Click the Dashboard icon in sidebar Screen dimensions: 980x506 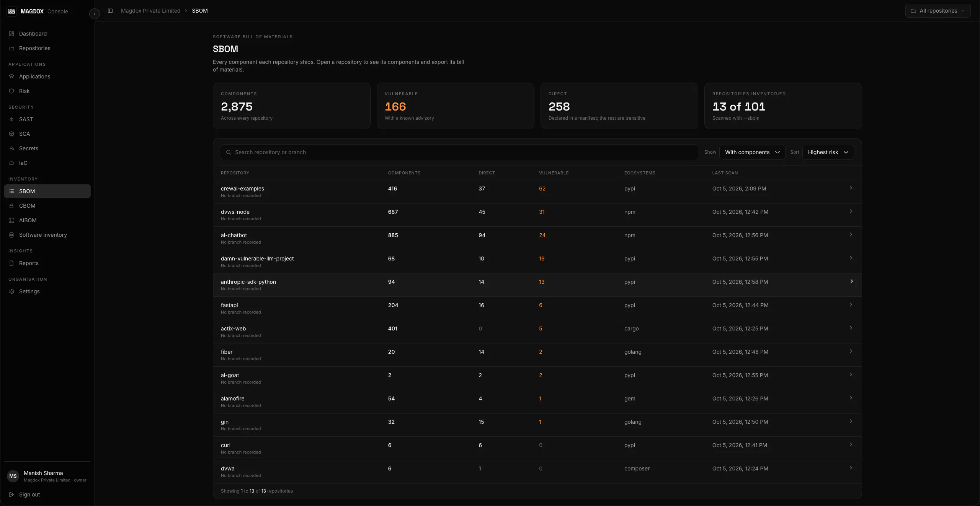(11, 34)
